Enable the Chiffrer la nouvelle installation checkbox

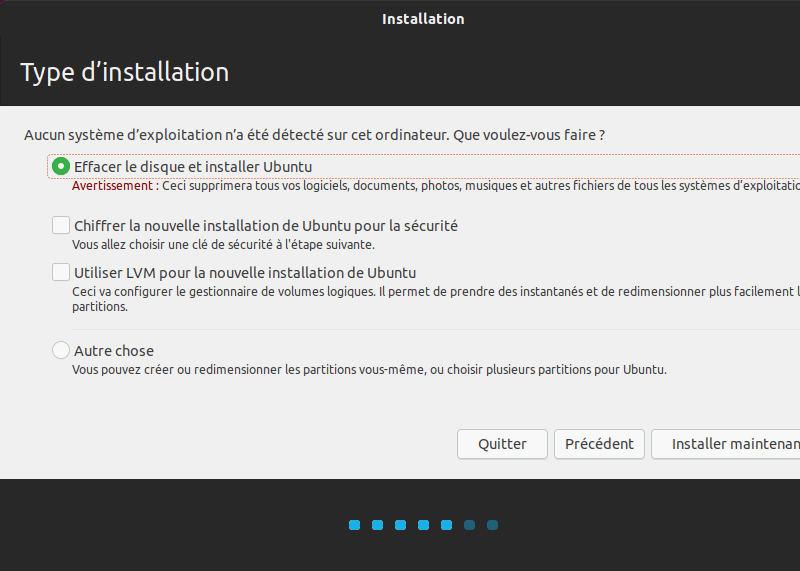(x=61, y=226)
